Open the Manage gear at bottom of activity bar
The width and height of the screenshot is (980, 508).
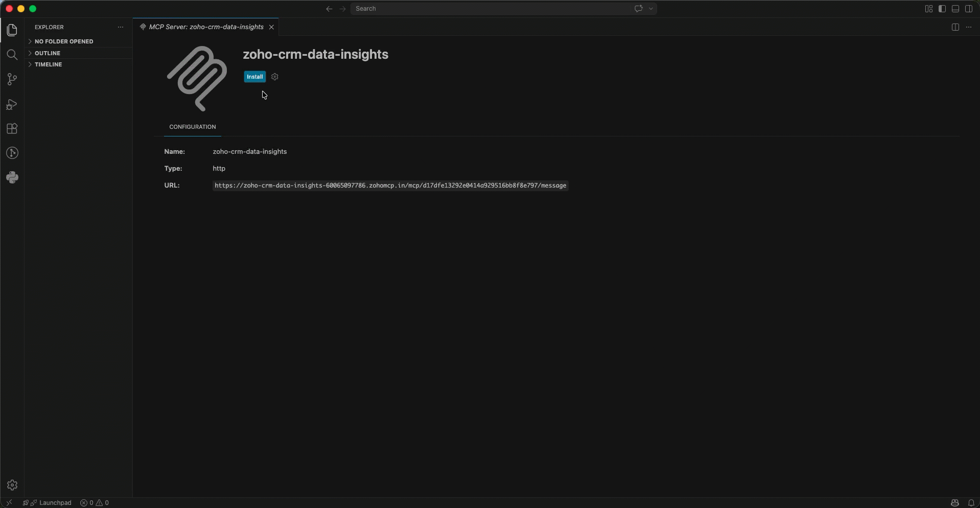point(12,485)
